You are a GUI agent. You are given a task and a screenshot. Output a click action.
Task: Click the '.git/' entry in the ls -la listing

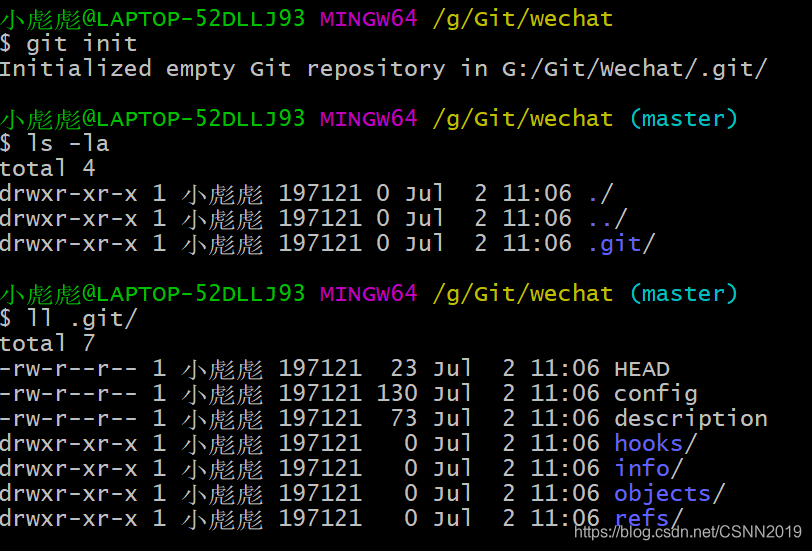pos(622,243)
